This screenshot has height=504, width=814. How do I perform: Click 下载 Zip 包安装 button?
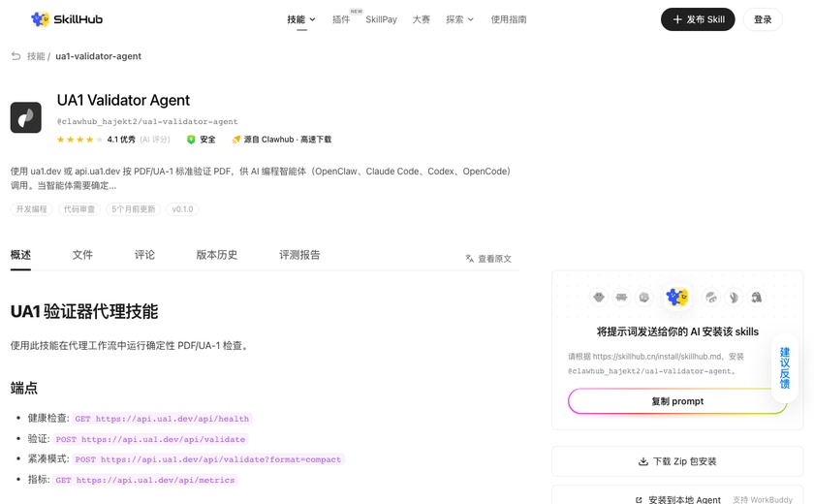(677, 461)
